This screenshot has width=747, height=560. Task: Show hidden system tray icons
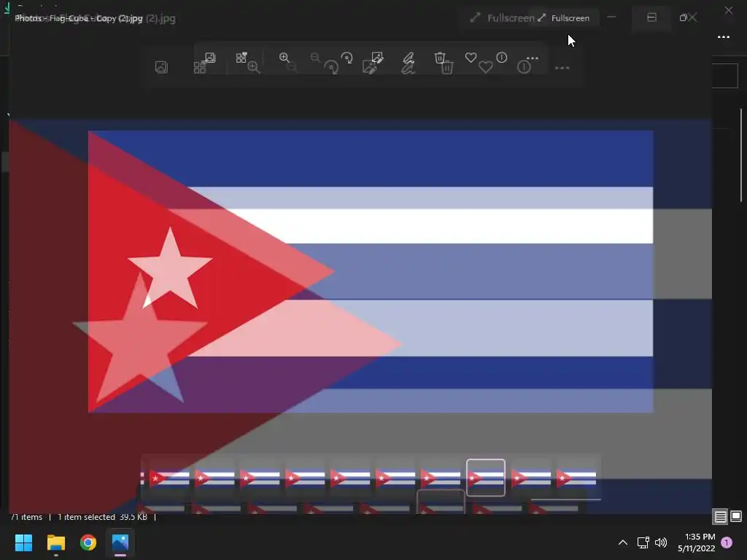tap(623, 542)
